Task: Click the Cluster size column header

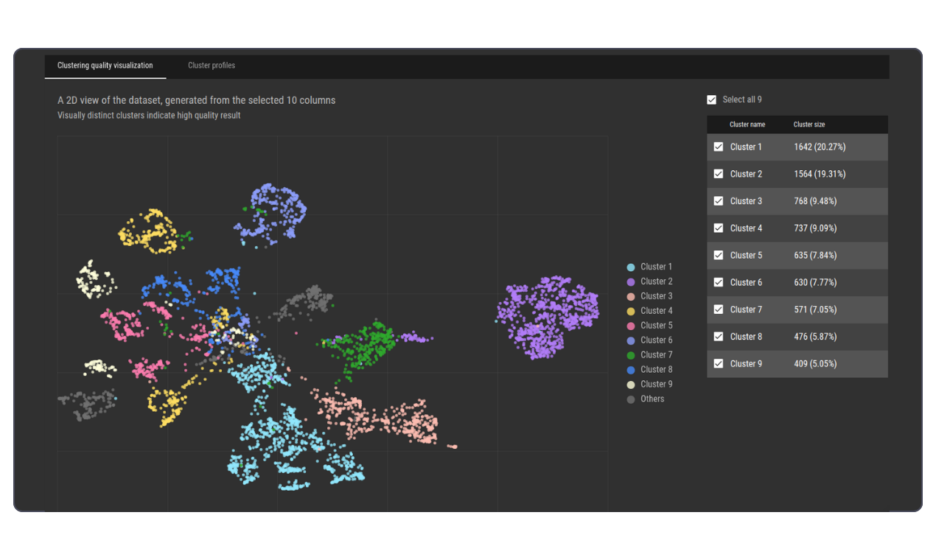Action: coord(809,125)
